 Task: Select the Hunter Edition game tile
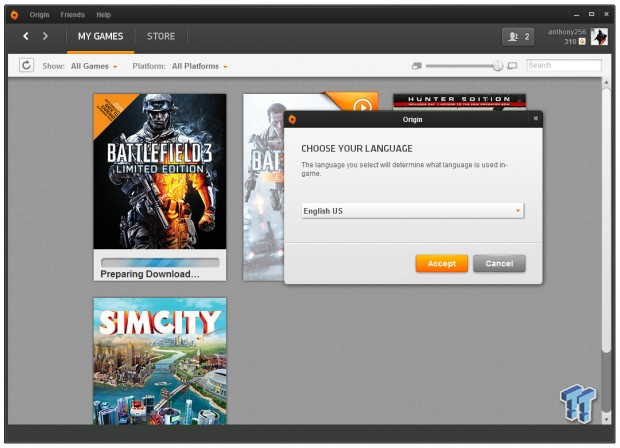[459, 102]
